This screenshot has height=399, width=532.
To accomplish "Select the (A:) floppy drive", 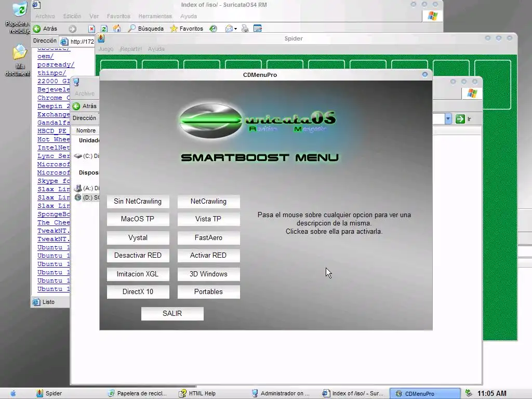I will pyautogui.click(x=87, y=188).
